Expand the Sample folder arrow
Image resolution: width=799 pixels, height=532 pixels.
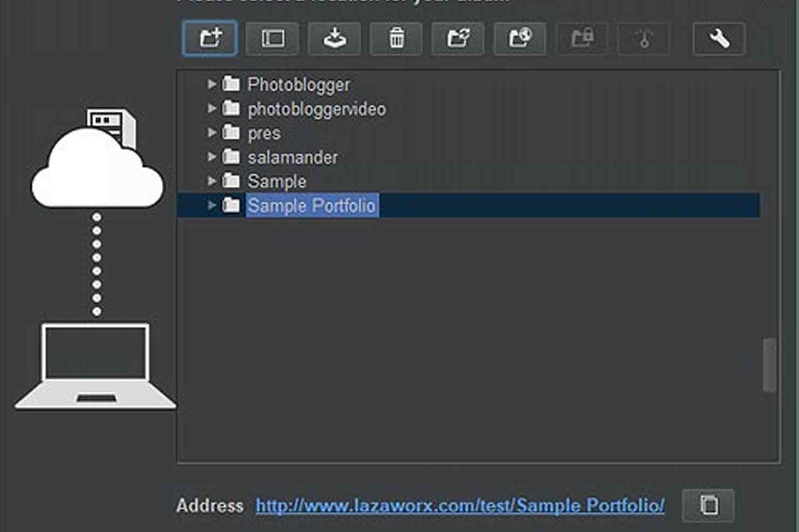pyautogui.click(x=212, y=181)
